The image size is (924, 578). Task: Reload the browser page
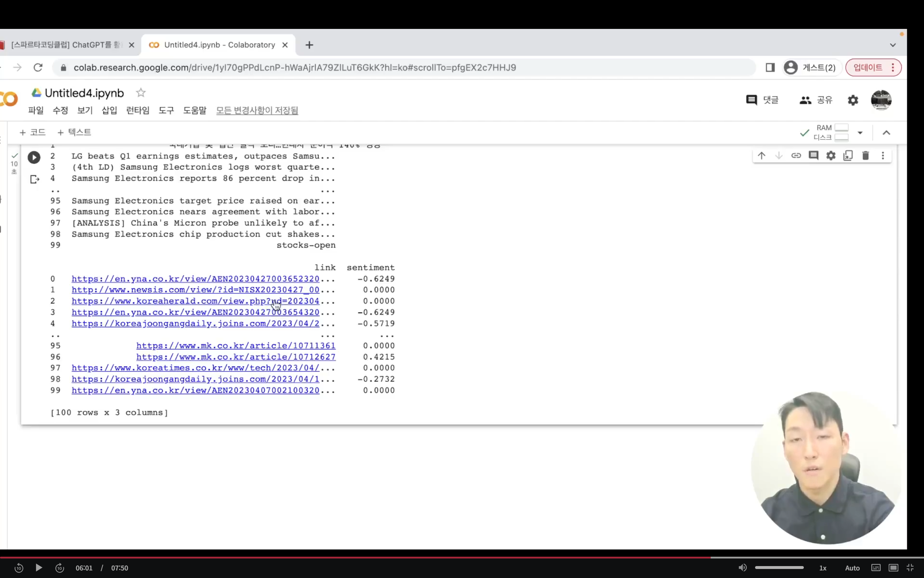38,68
